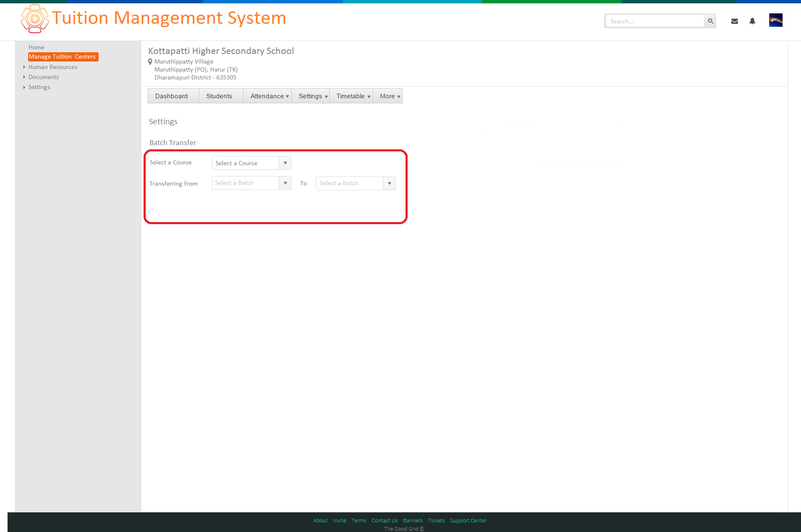Click the Maruthippatty Village address line
The image size is (801, 532).
tap(184, 61)
